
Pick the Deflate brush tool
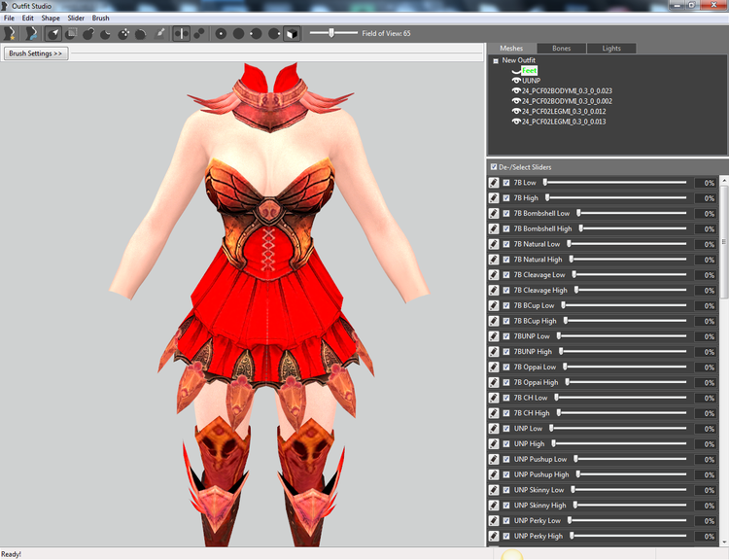(106, 33)
